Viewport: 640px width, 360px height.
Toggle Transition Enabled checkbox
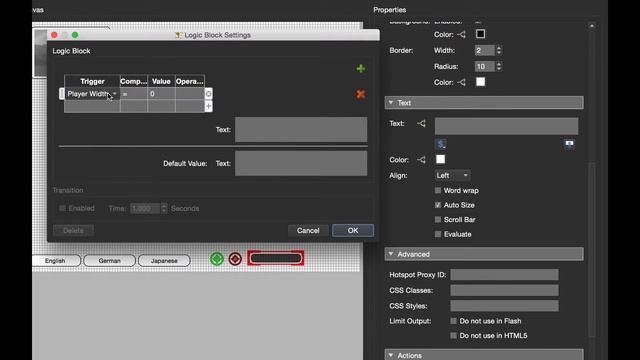[x=62, y=208]
